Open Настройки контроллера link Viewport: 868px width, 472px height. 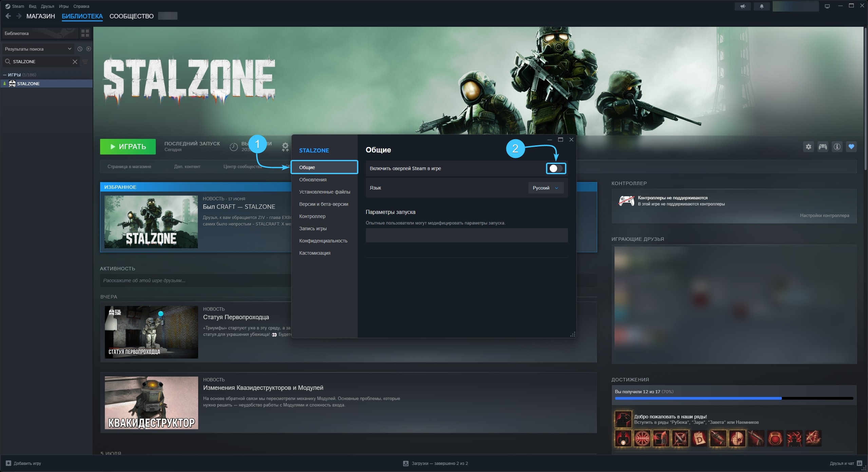pyautogui.click(x=825, y=215)
